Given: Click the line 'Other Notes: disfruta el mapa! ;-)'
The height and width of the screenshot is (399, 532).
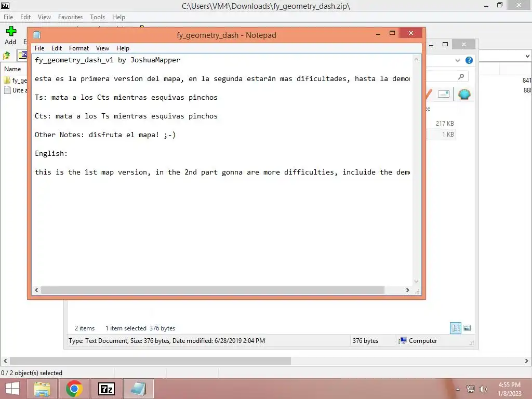Looking at the screenshot, I should click(x=105, y=135).
